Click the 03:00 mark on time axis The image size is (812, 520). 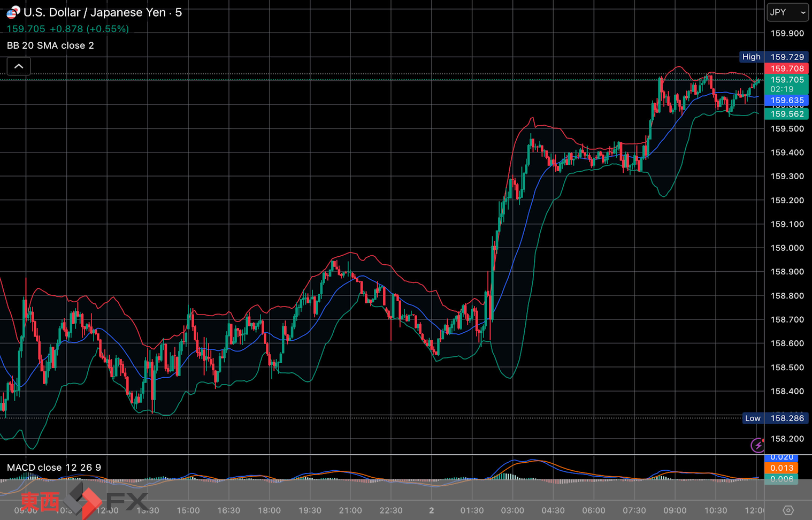512,510
